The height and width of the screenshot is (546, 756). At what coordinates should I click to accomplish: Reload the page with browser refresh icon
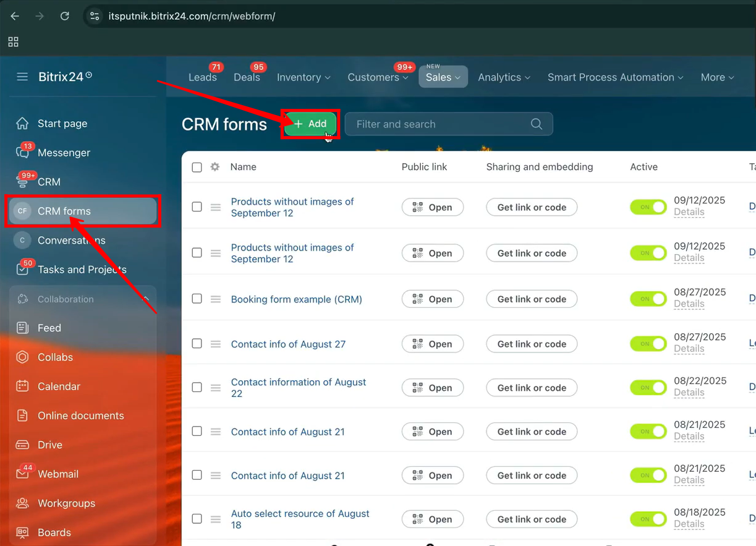tap(65, 16)
